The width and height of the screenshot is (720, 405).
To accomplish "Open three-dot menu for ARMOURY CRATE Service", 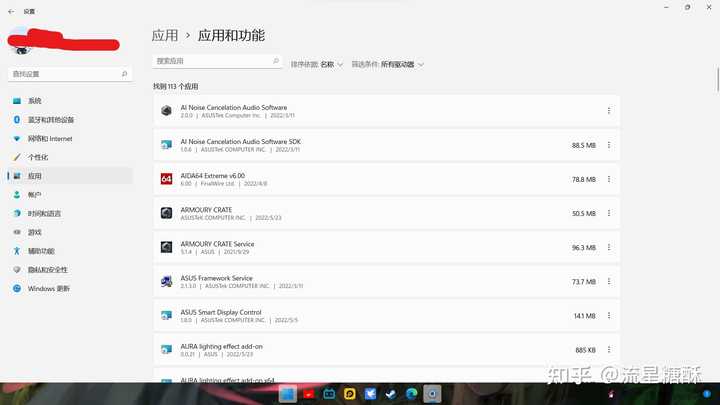I will [609, 247].
